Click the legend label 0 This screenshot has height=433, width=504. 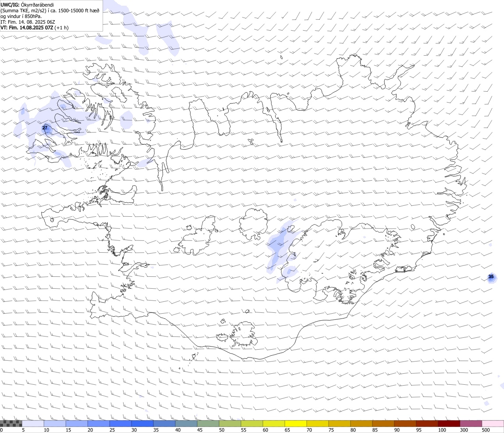pyautogui.click(x=2, y=430)
